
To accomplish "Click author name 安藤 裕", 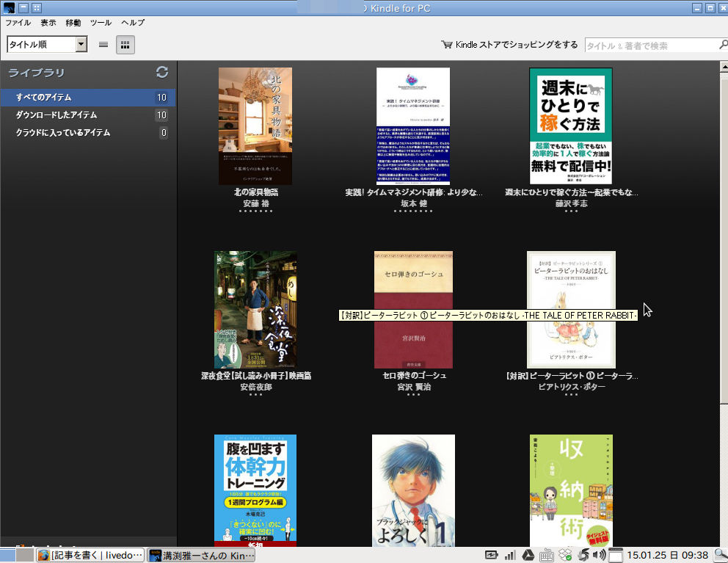I will [256, 203].
